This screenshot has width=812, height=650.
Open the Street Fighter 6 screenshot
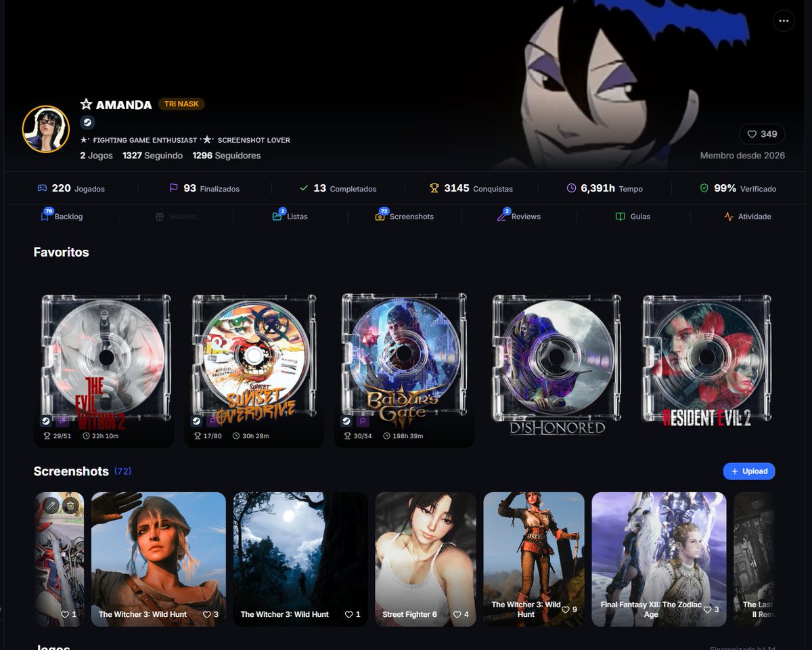coord(426,559)
